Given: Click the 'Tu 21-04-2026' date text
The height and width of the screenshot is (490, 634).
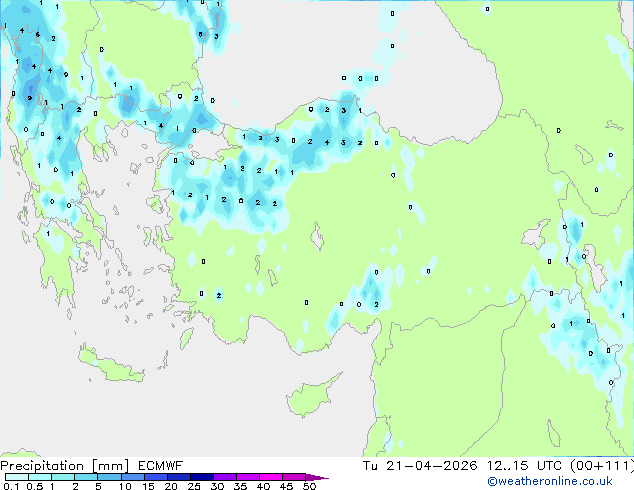Looking at the screenshot, I should click(x=420, y=466).
